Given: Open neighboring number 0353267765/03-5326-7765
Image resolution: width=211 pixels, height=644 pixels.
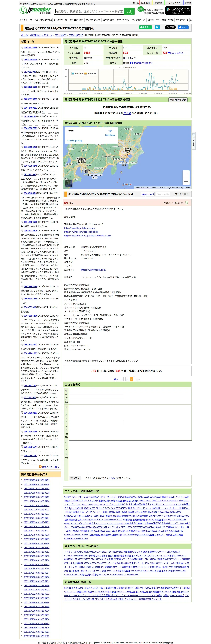Looking at the screenshot, I should (x=37, y=480).
